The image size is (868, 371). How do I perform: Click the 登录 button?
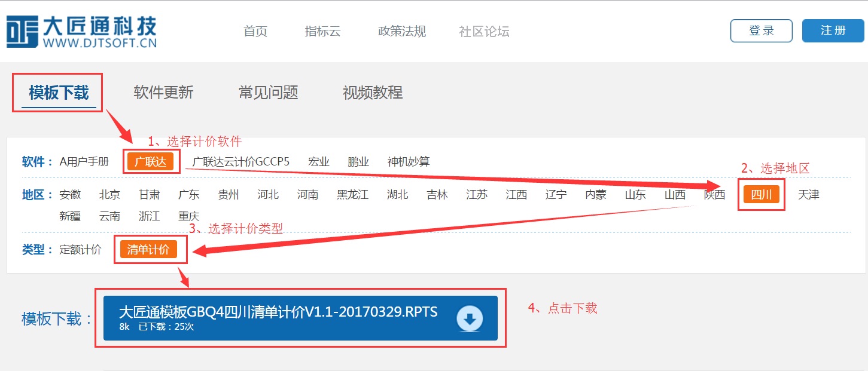point(762,31)
